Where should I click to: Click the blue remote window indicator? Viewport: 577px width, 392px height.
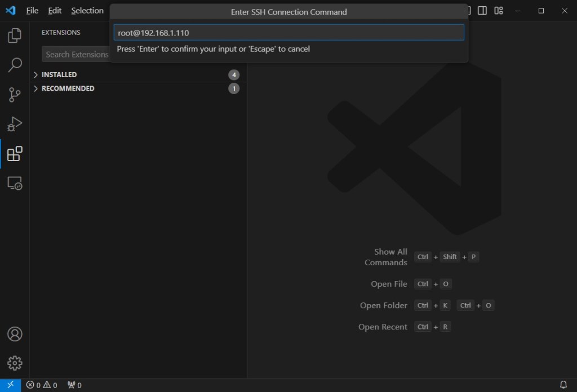pyautogui.click(x=10, y=385)
